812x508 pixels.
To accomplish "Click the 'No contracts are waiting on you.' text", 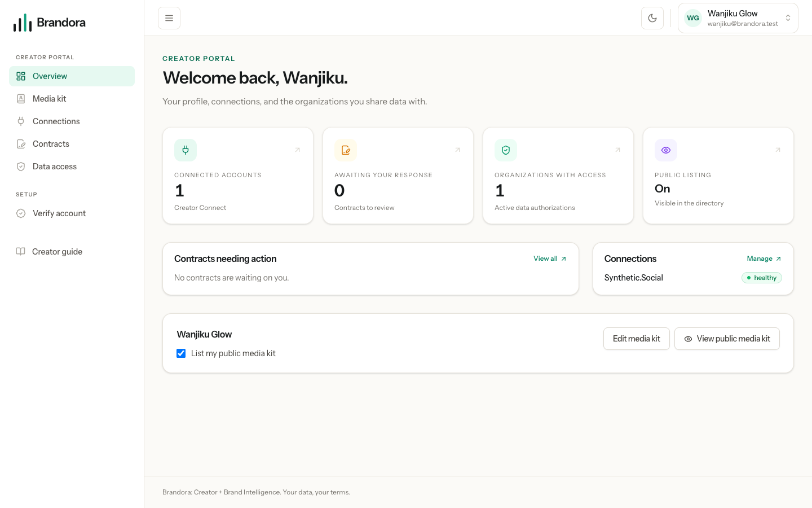I will point(231,278).
